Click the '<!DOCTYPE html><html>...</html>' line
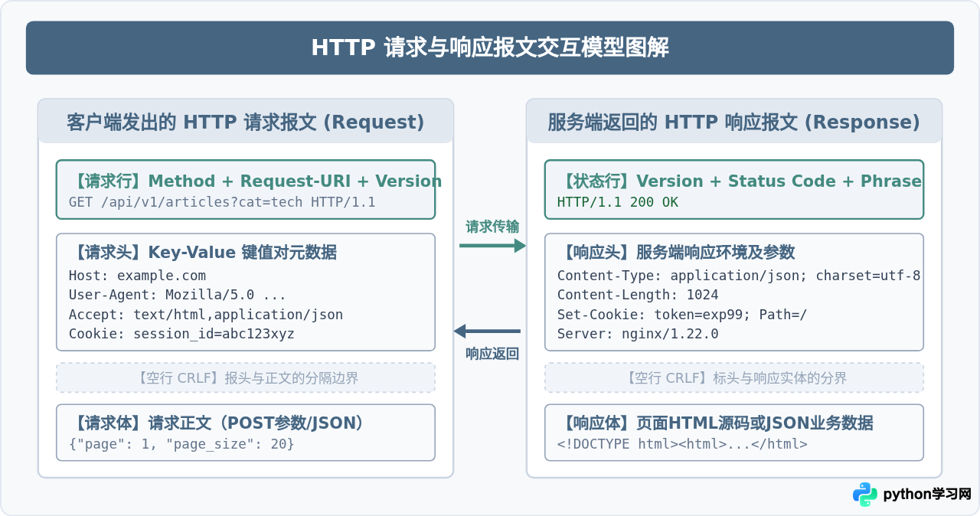 click(682, 444)
